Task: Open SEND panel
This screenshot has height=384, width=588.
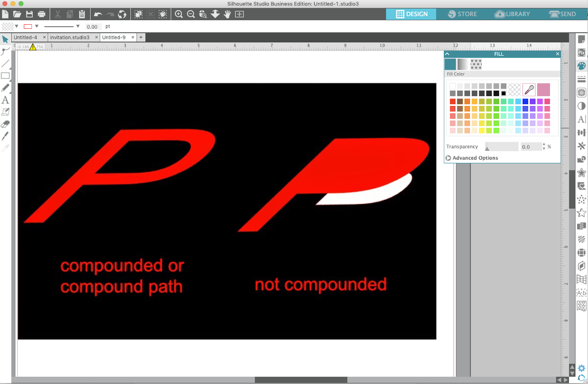Action: click(x=562, y=14)
